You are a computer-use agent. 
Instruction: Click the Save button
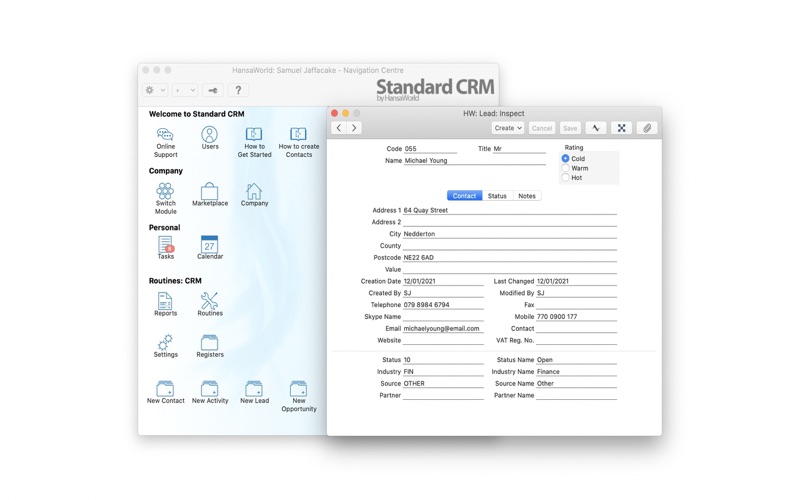click(570, 128)
